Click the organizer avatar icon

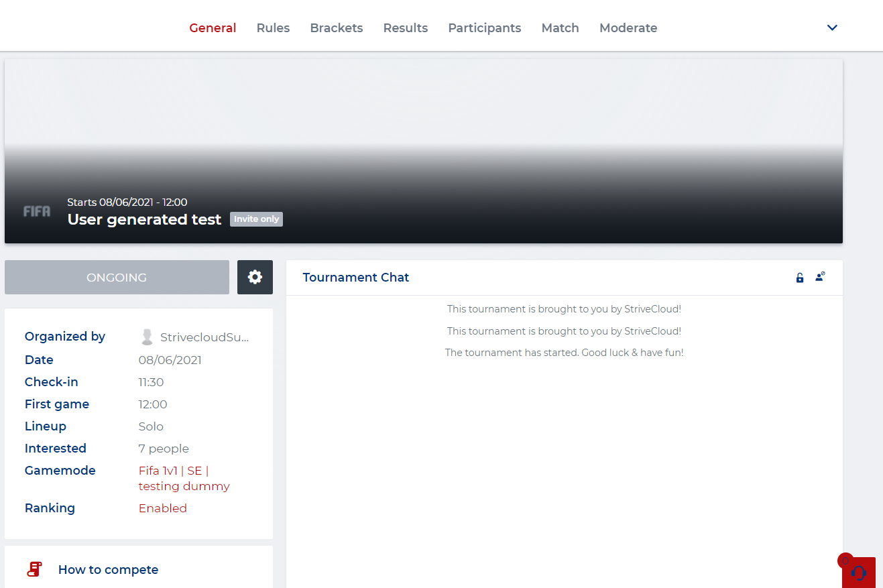[x=147, y=337]
